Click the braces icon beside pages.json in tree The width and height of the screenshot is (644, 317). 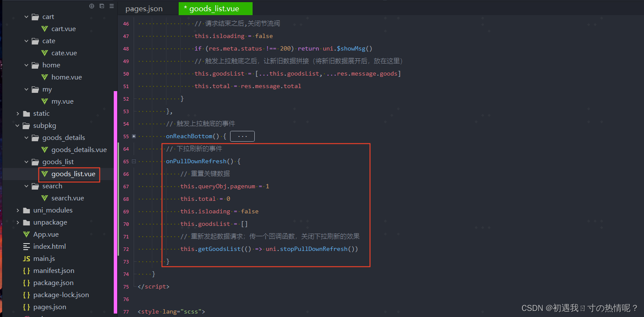[26, 307]
